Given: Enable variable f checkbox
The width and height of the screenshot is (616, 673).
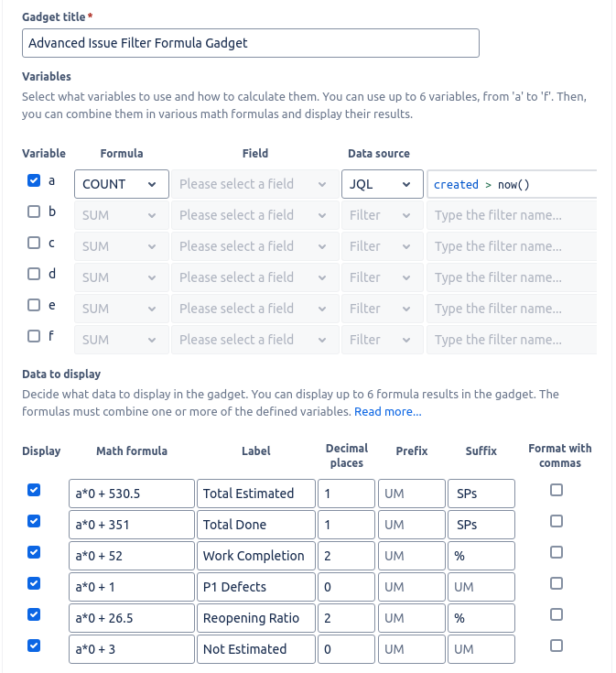Looking at the screenshot, I should (34, 337).
